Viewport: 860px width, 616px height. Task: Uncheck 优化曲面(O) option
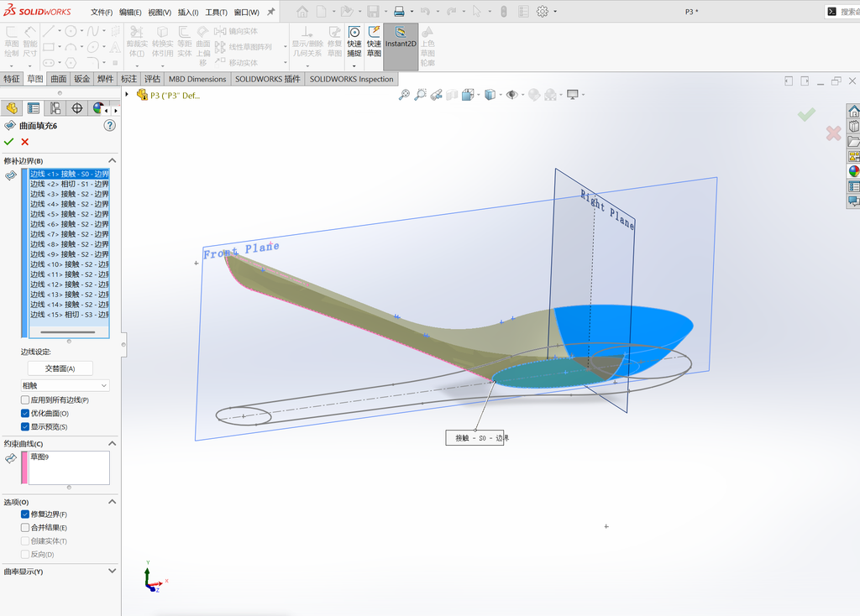click(24, 413)
